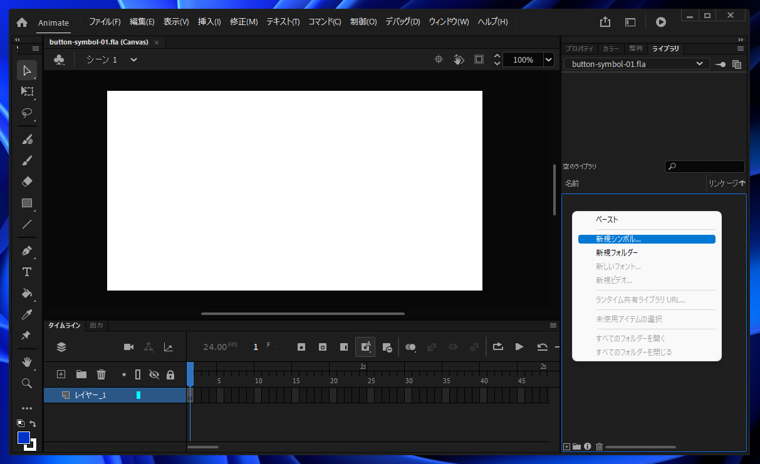Toggle the timeline Add Camera button
This screenshot has height=464, width=760.
(128, 347)
